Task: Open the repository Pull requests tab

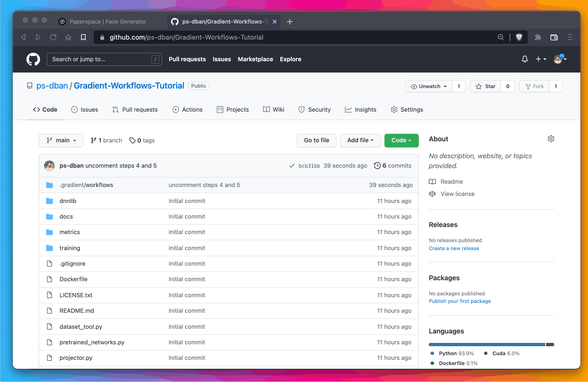Action: [135, 109]
